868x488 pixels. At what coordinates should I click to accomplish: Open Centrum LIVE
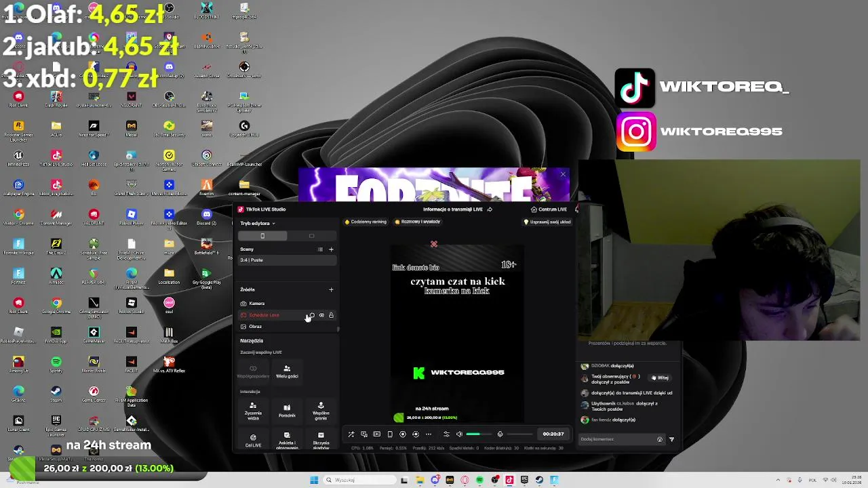coord(549,209)
